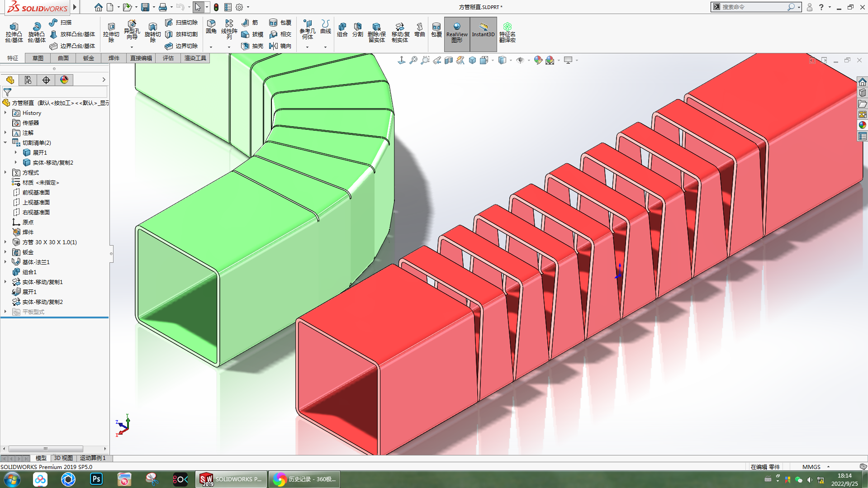
Task: Click the Linear Pattern (线性阵列) tool
Action: pos(229,29)
